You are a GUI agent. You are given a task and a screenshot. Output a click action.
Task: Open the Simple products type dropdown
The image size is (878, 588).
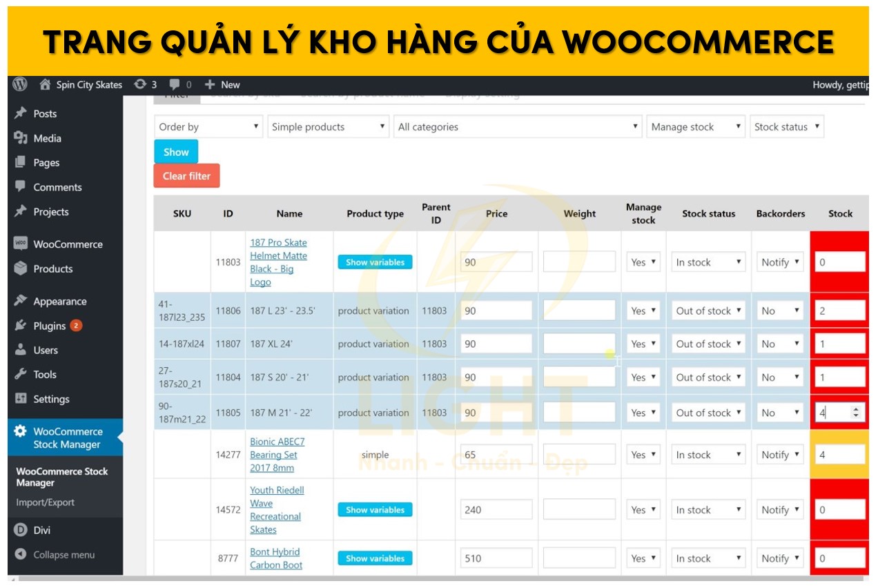[x=328, y=127]
